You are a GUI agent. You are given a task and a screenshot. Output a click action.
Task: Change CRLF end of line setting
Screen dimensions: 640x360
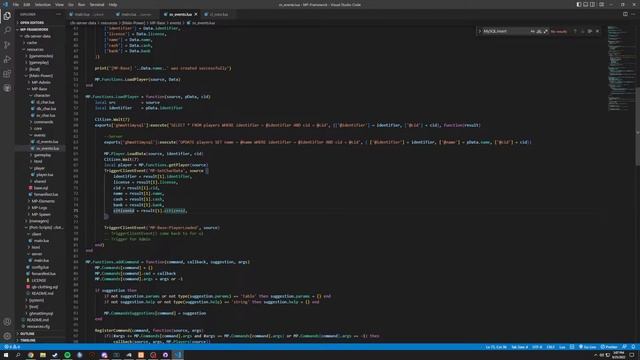point(551,347)
